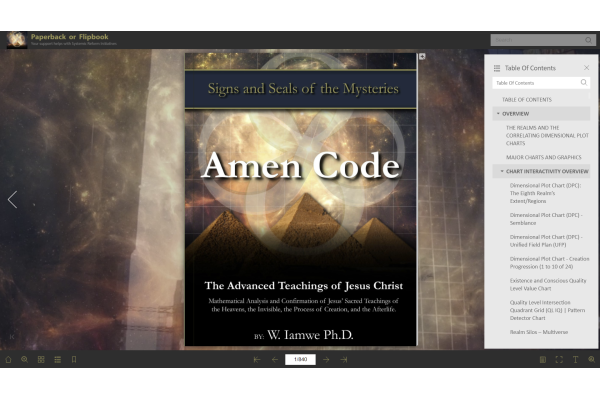Jump to the last page

(344, 359)
